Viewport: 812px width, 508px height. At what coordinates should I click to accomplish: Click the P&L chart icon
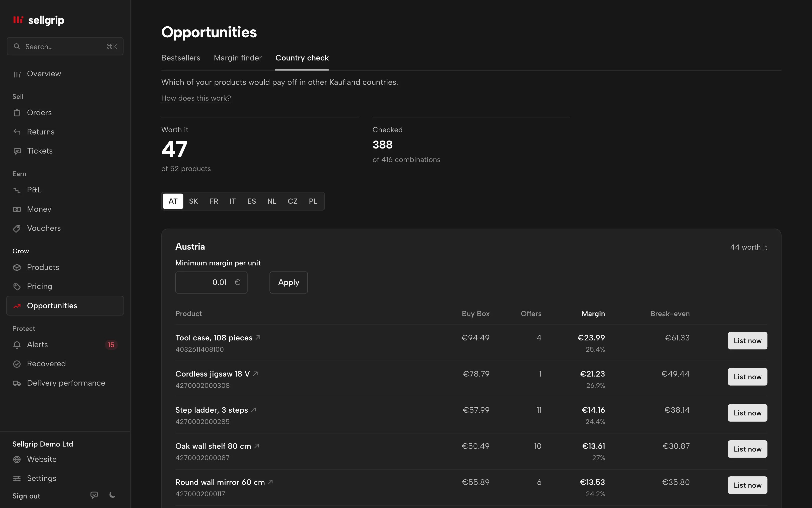pos(17,190)
